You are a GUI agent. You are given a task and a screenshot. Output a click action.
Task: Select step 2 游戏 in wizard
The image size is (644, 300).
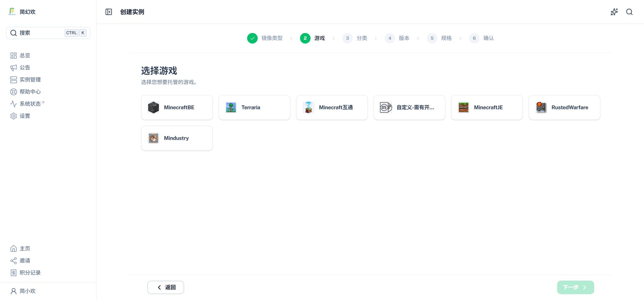[x=312, y=38]
